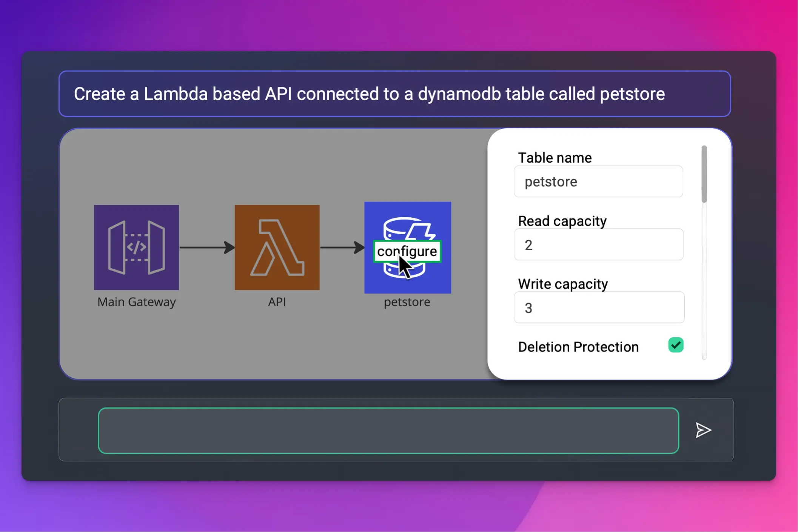Viewport: 798px width, 532px height.
Task: Select the Lambda API function icon
Action: [277, 247]
